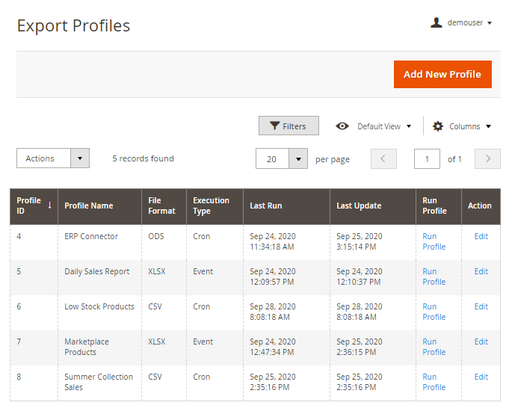Click the eye icon for Default View
Screen dimensions: 512x420
342,126
